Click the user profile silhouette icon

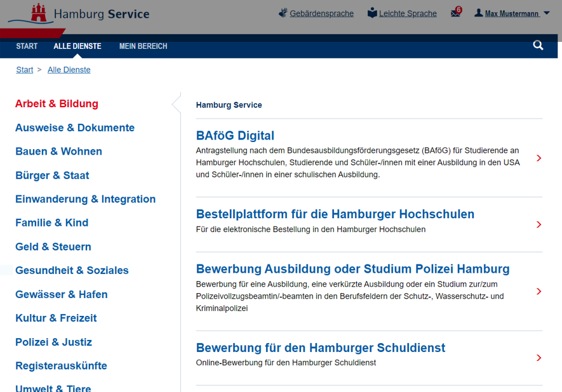point(478,13)
